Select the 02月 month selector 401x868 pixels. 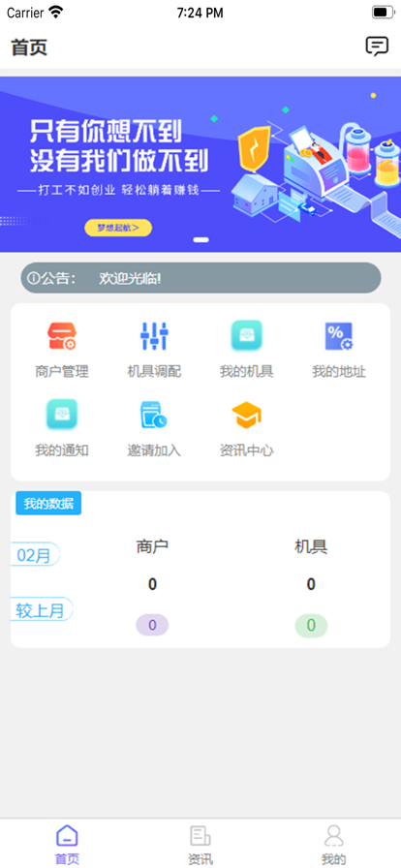35,554
